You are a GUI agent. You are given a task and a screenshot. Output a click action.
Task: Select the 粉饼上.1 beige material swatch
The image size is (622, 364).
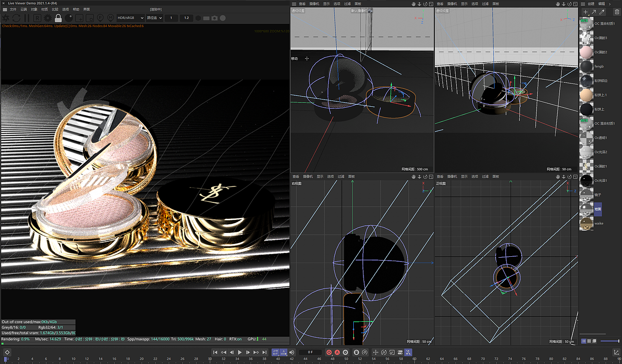pyautogui.click(x=587, y=95)
